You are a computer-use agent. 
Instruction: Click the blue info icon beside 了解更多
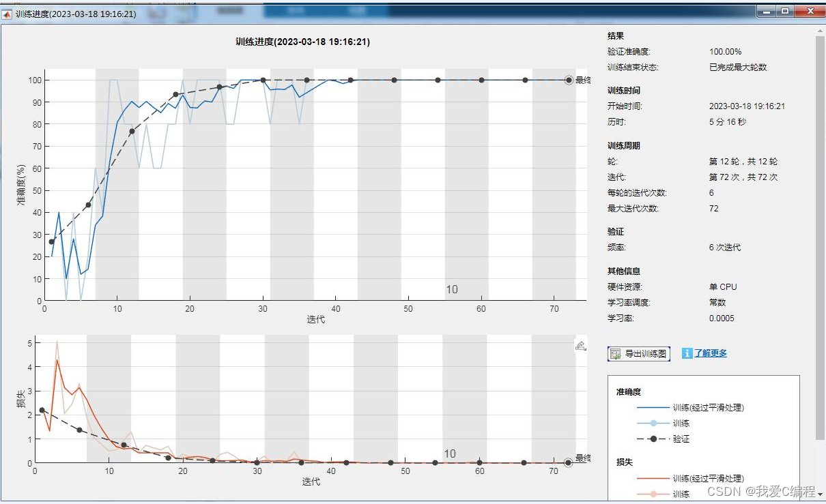tap(687, 353)
